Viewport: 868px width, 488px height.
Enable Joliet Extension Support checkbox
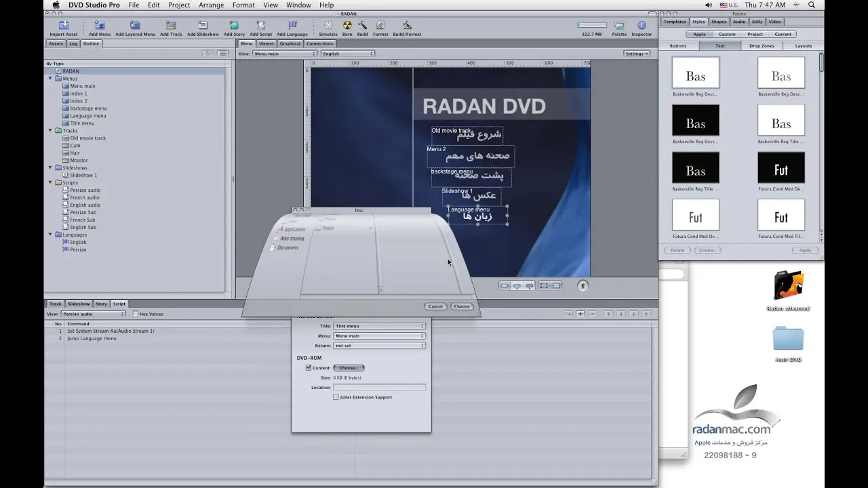[x=336, y=397]
